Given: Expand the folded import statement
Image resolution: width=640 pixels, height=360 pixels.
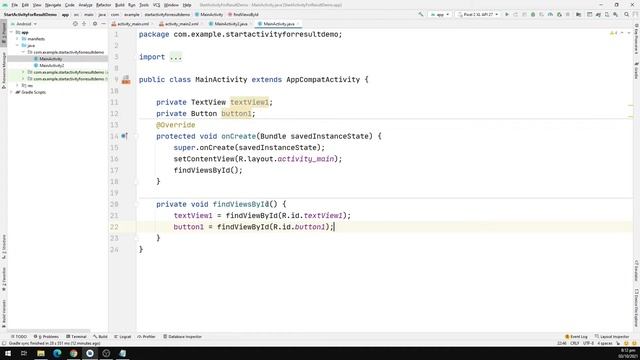Looking at the screenshot, I should pos(176,57).
